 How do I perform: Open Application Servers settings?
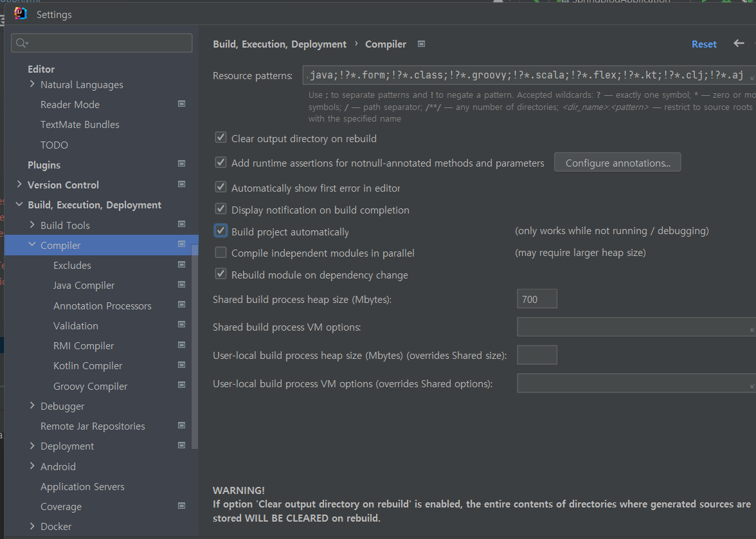(x=82, y=486)
